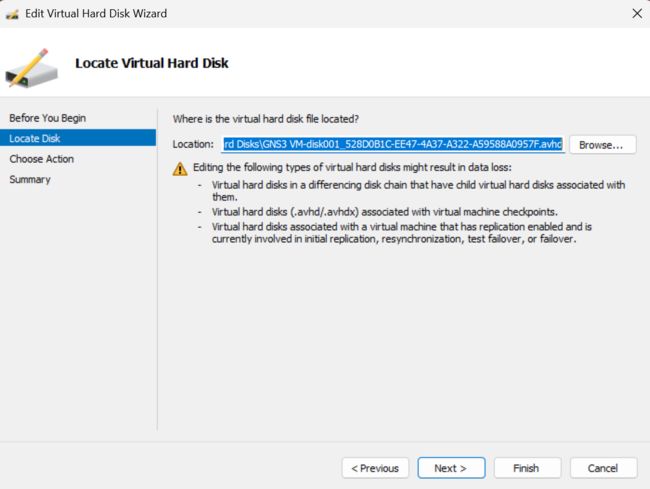Click the bullet about .avhd/.avhdx checkpoints

385,212
